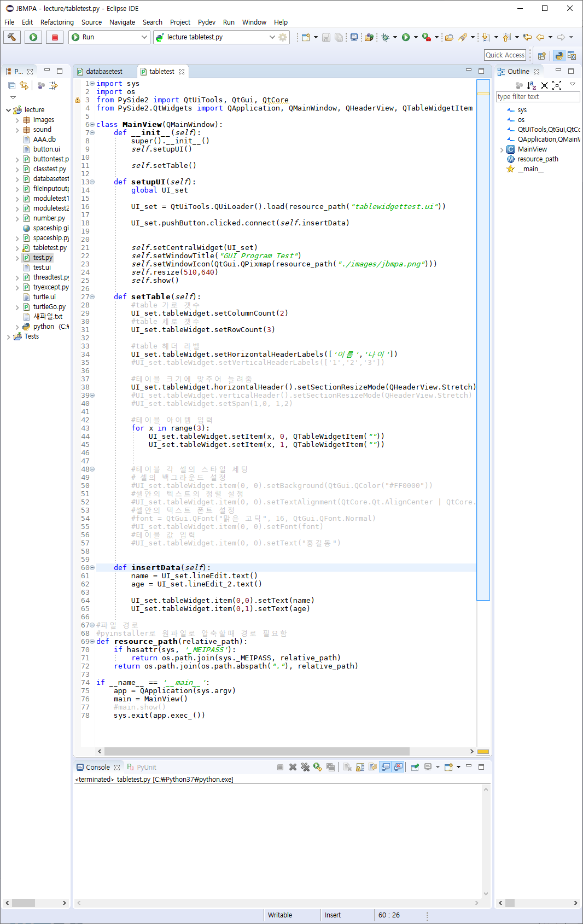Open the Outline view menu triangle
This screenshot has width=583, height=924.
[x=573, y=84]
